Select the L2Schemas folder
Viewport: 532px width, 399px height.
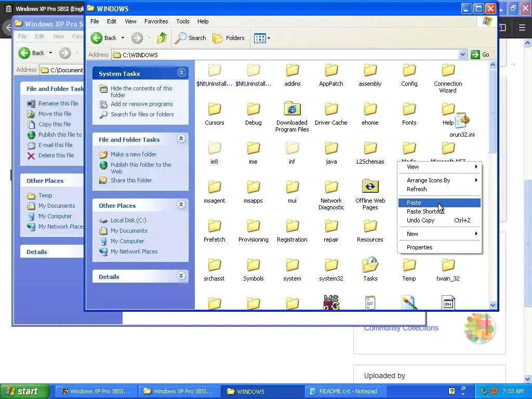point(370,153)
